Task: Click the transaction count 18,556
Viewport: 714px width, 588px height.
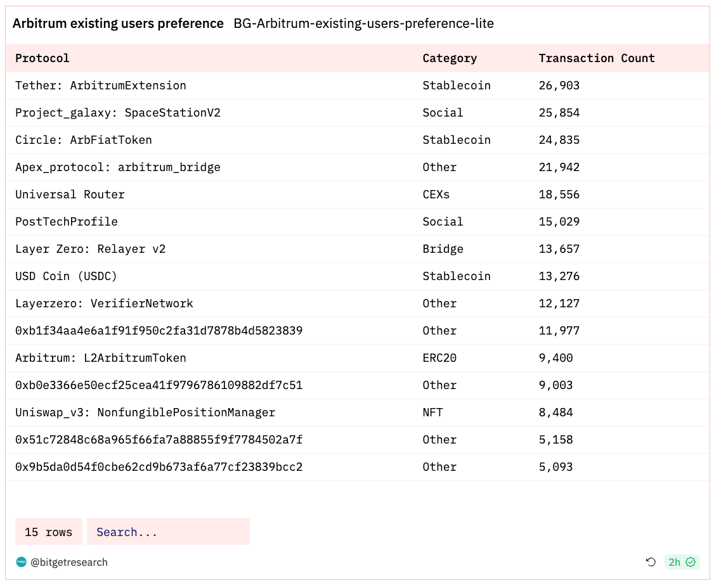Action: (559, 195)
